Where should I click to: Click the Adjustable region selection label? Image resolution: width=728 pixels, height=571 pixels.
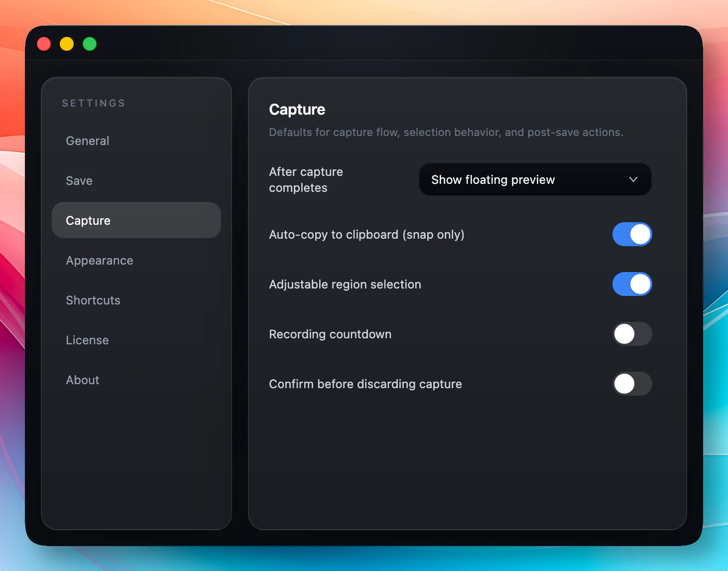click(x=345, y=284)
